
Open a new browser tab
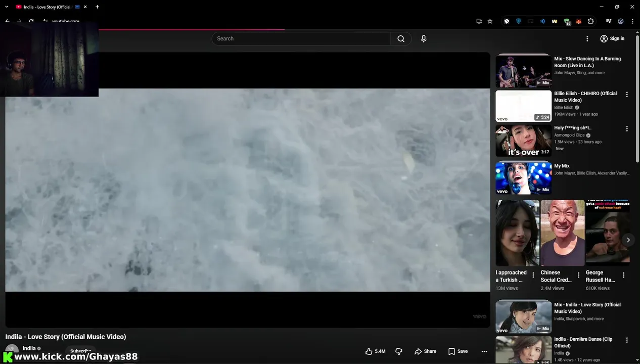tap(97, 7)
